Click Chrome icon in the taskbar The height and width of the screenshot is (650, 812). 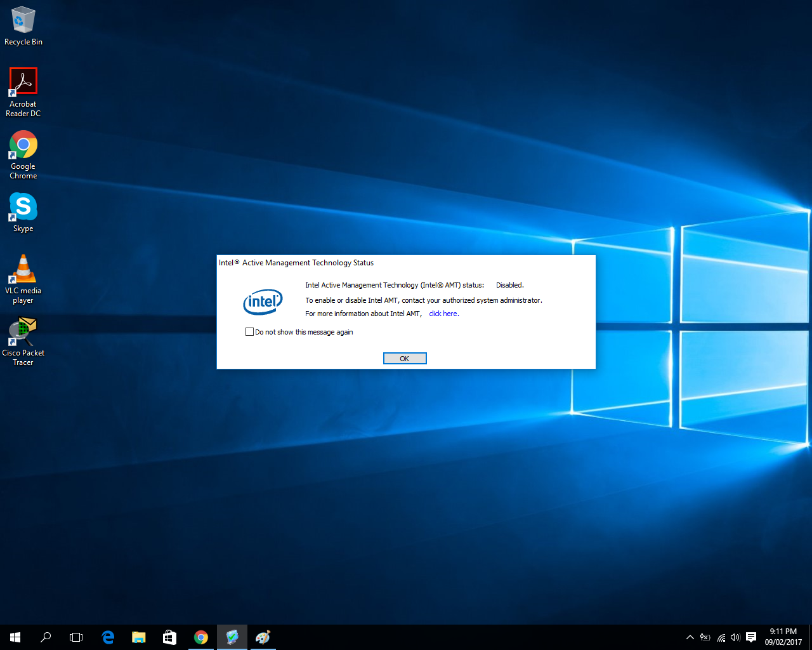(x=201, y=637)
